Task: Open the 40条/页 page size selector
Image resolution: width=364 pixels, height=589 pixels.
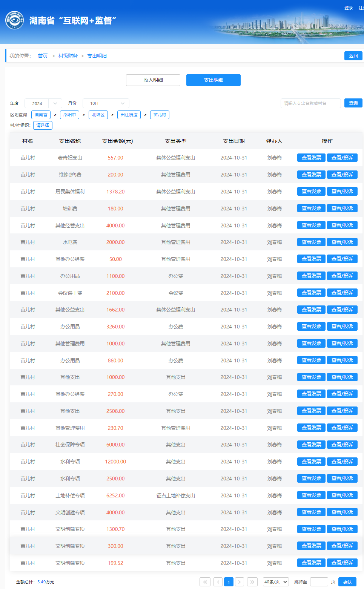Action: [x=276, y=582]
